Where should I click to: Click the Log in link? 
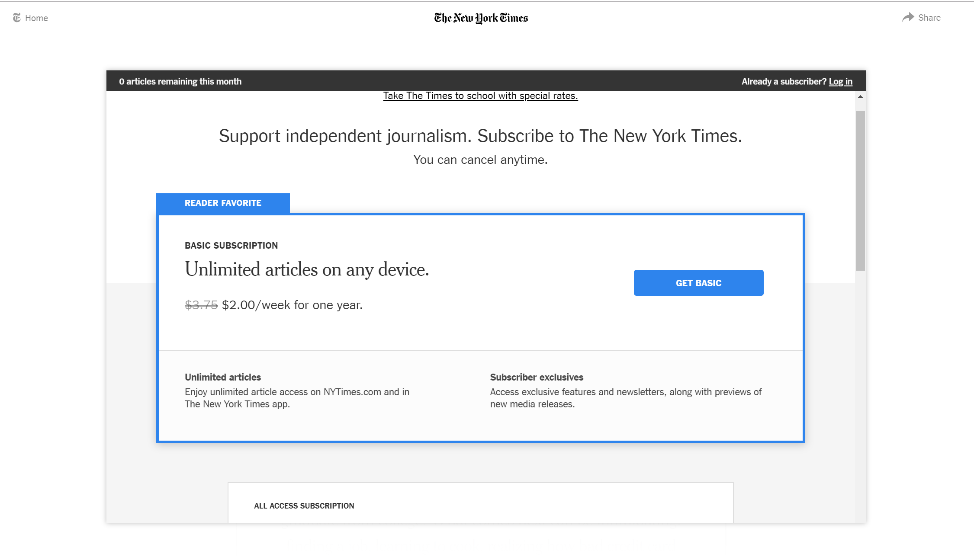click(x=840, y=81)
